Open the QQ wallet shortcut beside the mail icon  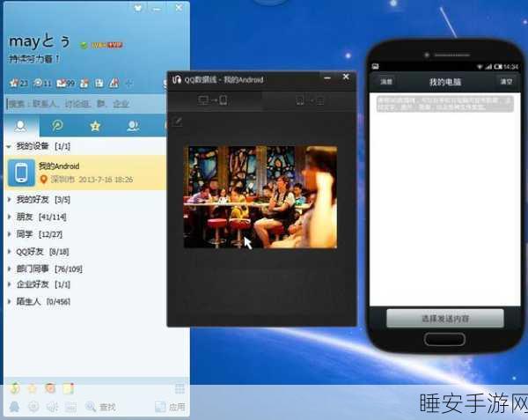pos(84,83)
